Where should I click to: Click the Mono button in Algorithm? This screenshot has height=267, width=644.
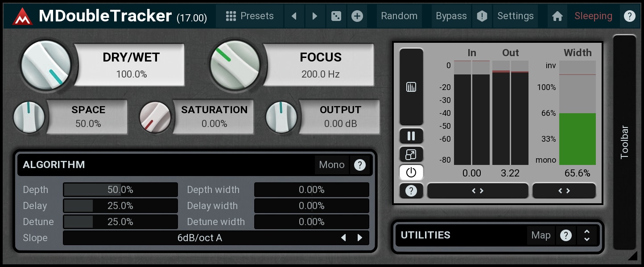[x=332, y=165]
